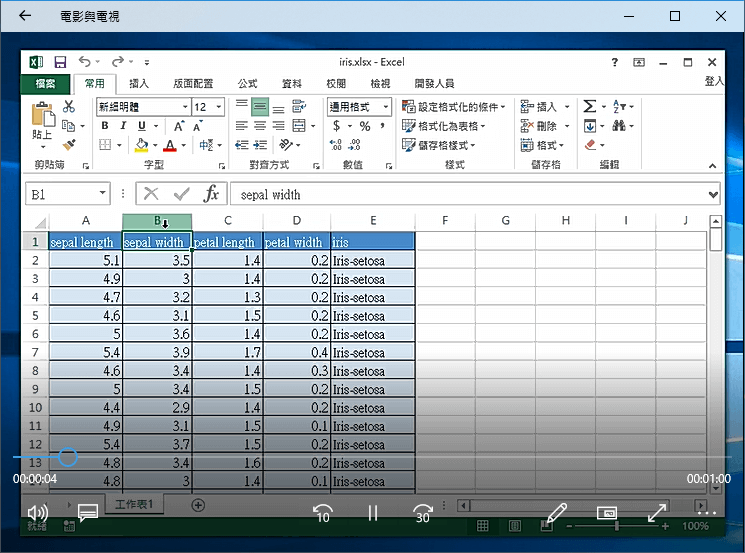Switch to the 插入 ribbon tab
This screenshot has width=745, height=553.
point(139,84)
